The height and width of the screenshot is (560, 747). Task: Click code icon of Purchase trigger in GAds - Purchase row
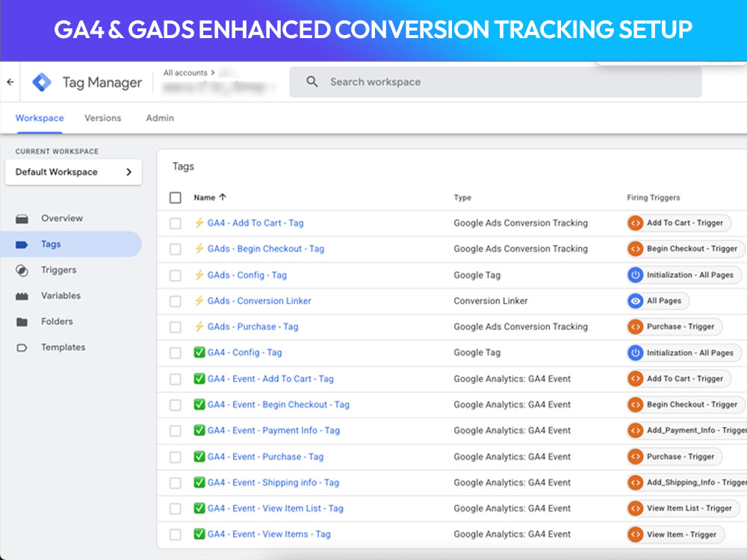(636, 327)
